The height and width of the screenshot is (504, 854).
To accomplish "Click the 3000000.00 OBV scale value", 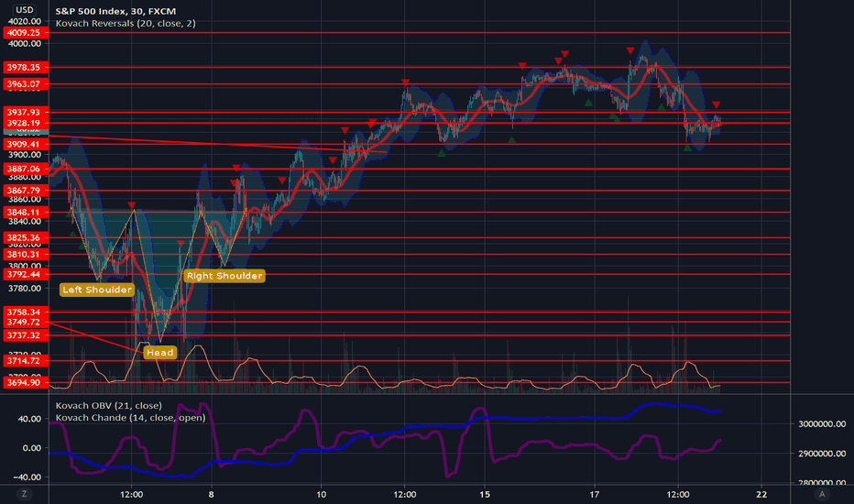I will 822,424.
